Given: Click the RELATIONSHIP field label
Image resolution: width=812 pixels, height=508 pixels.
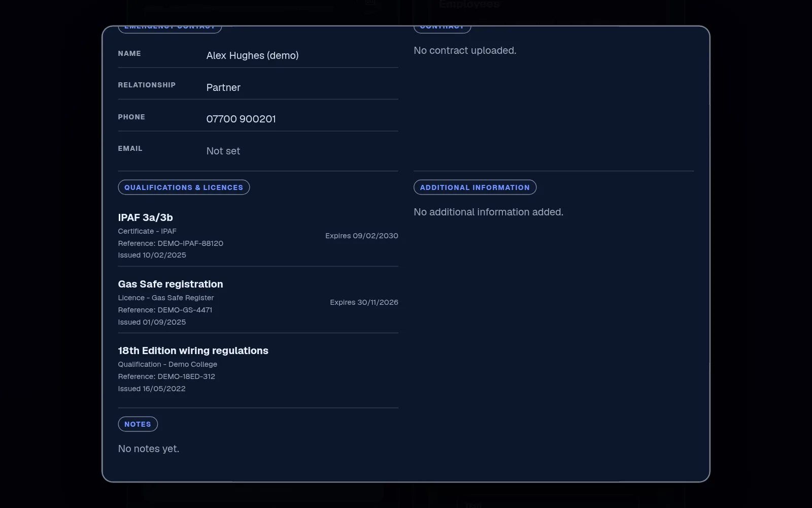Looking at the screenshot, I should point(147,85).
